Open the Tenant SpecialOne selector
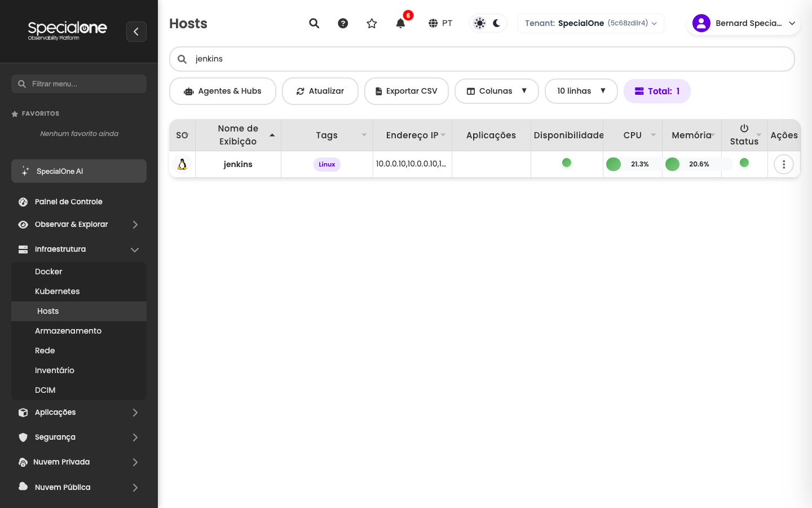This screenshot has width=812, height=508. coord(591,23)
